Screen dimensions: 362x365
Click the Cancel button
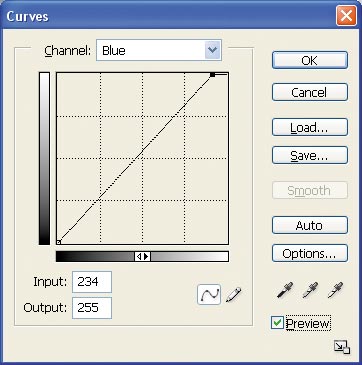coord(310,92)
